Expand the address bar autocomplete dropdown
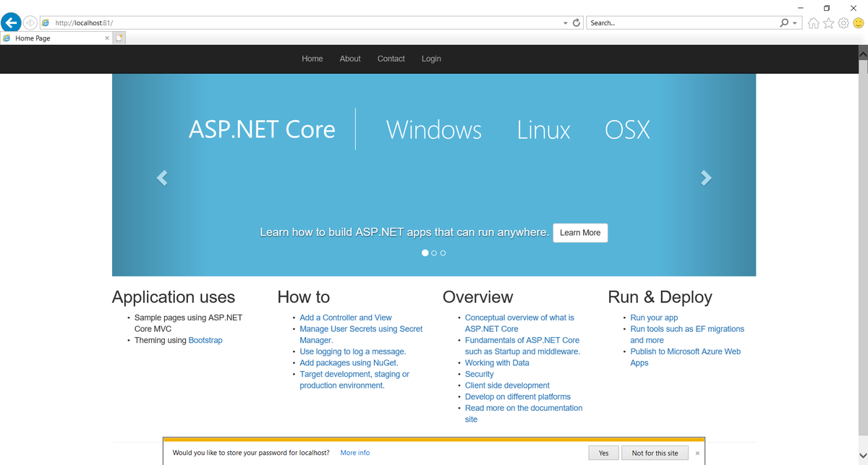 point(566,23)
